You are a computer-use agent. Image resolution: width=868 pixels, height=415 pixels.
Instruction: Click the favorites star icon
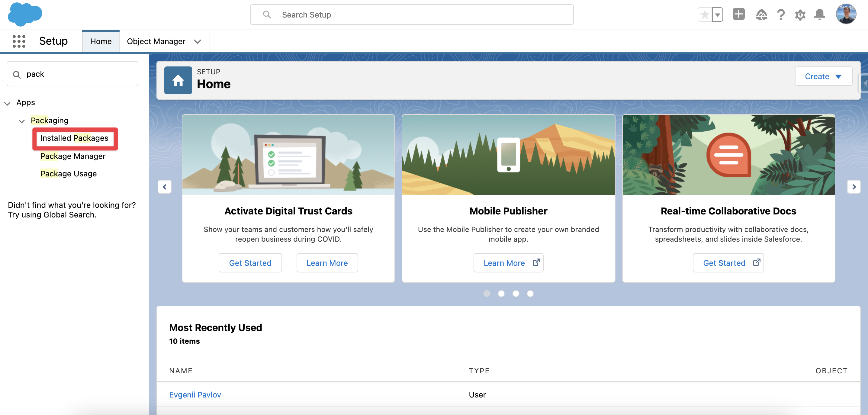tap(705, 14)
